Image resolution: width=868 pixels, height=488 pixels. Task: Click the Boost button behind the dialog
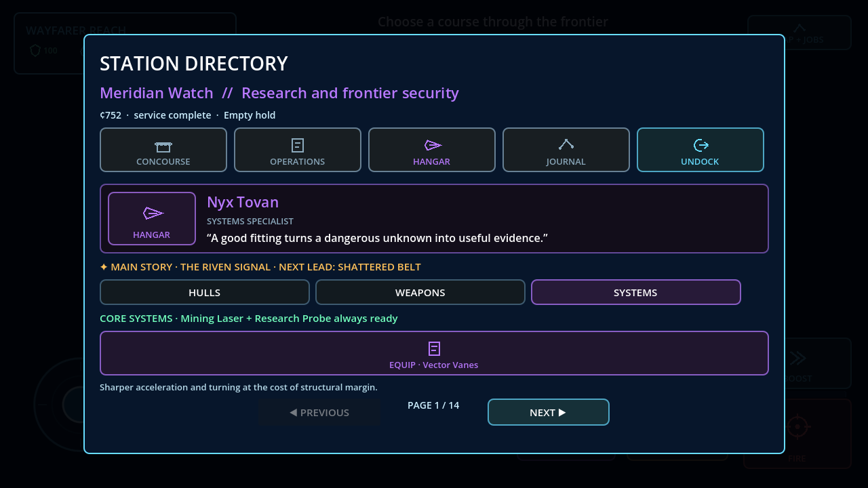[x=797, y=364]
